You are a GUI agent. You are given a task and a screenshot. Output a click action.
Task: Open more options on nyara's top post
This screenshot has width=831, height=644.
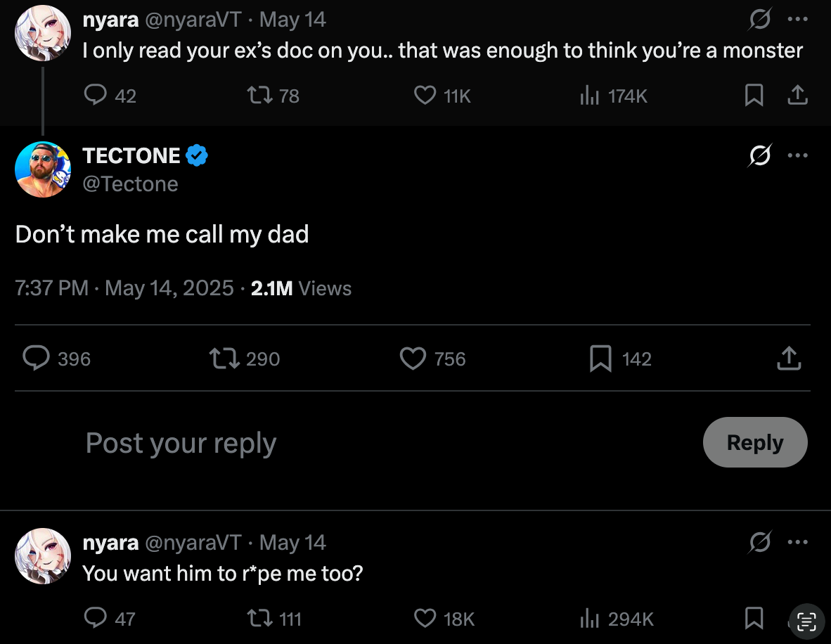pyautogui.click(x=798, y=20)
